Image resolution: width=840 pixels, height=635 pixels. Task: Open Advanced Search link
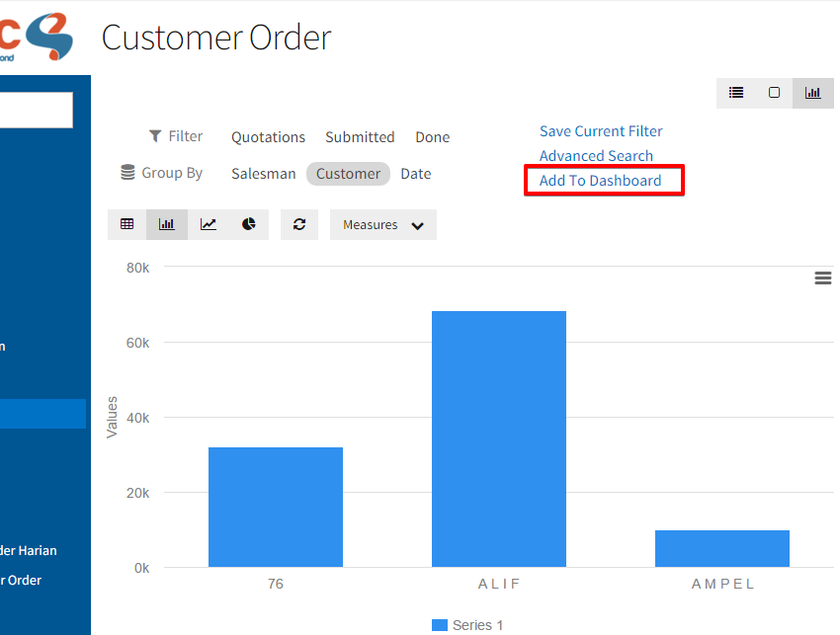pos(596,156)
